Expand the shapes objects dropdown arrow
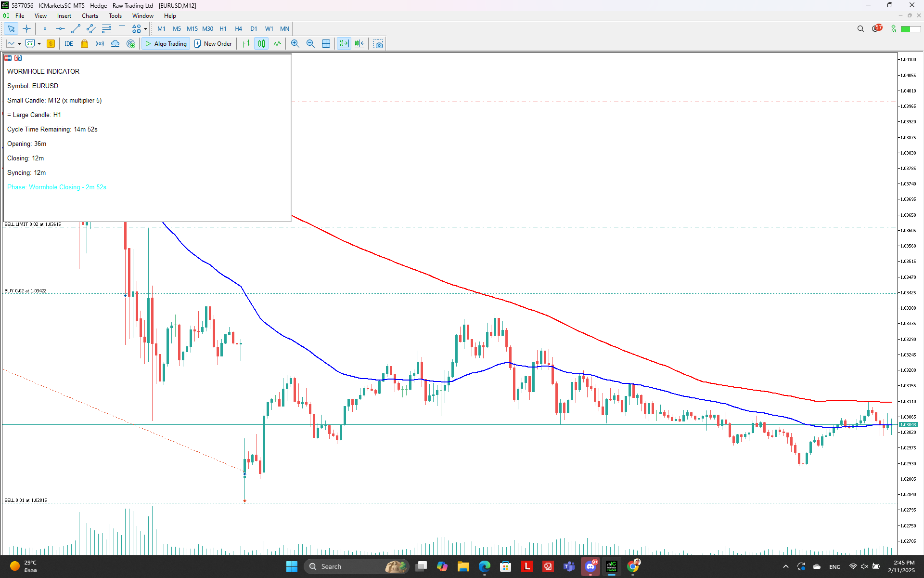The image size is (924, 578). (145, 29)
